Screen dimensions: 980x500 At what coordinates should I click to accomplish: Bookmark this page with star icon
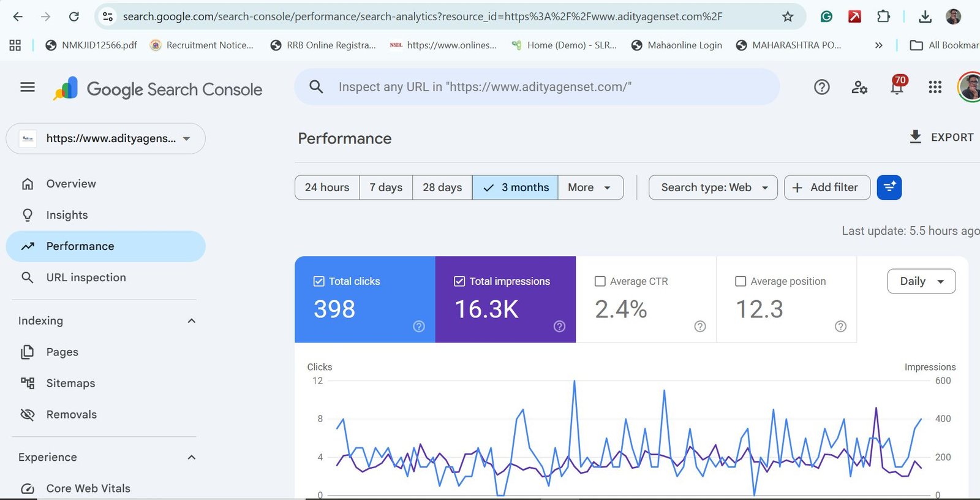tap(788, 17)
